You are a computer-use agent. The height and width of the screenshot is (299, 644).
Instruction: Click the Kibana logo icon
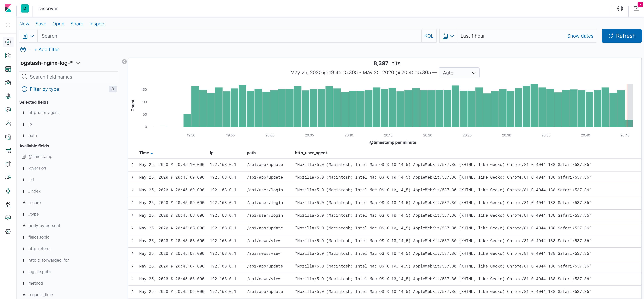click(x=8, y=8)
